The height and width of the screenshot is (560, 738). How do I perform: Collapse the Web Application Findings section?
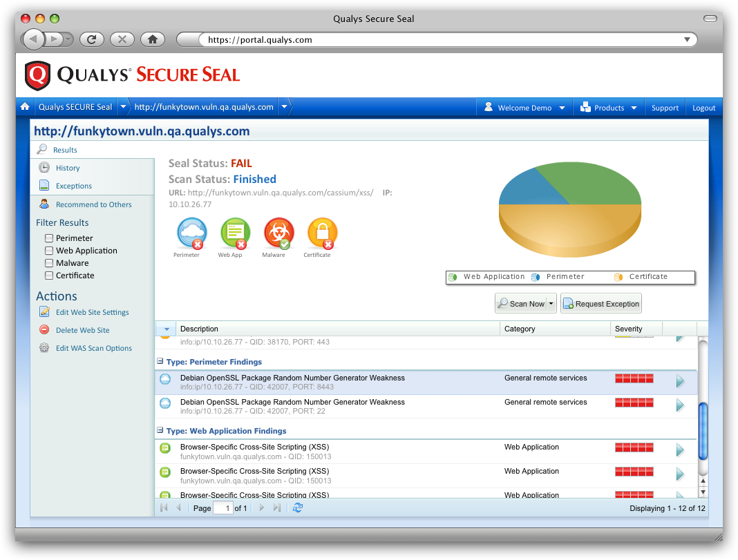[x=160, y=429]
